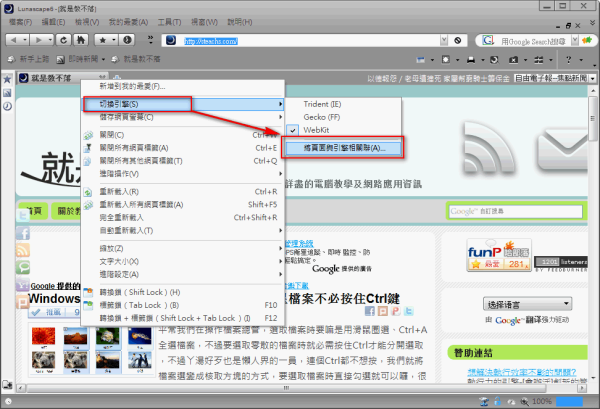Click the Google search engine icon
The width and height of the screenshot is (600, 409).
tap(488, 40)
